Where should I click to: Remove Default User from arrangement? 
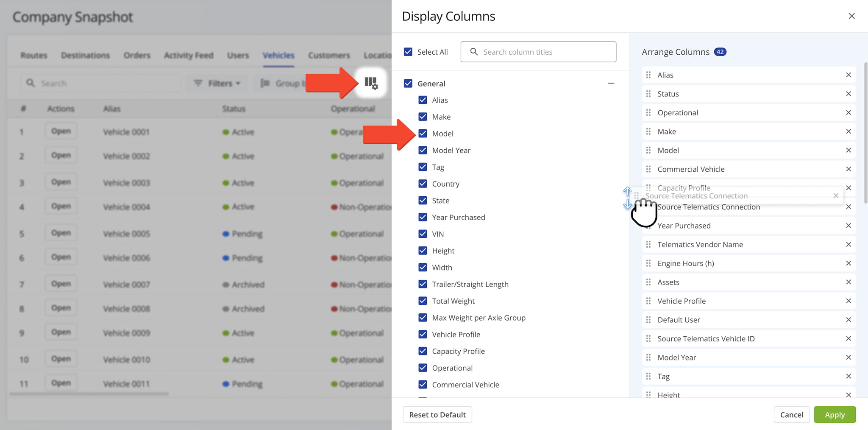(849, 320)
